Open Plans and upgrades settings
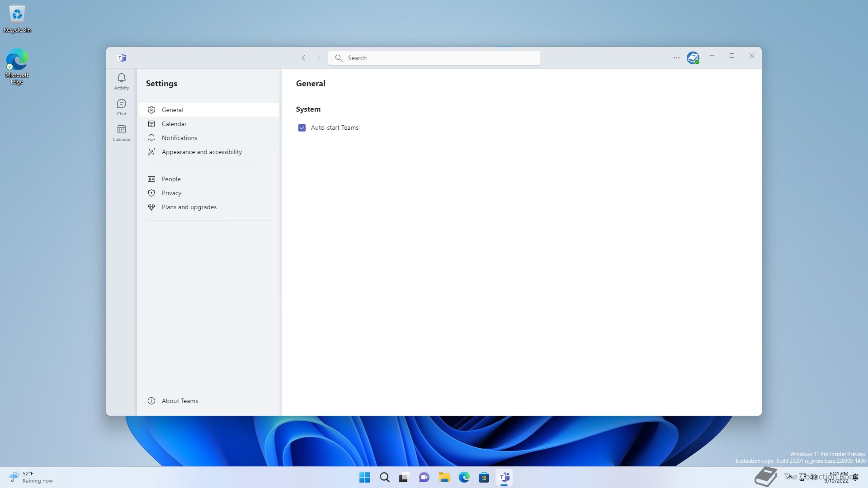This screenshot has height=488, width=868. pyautogui.click(x=209, y=207)
